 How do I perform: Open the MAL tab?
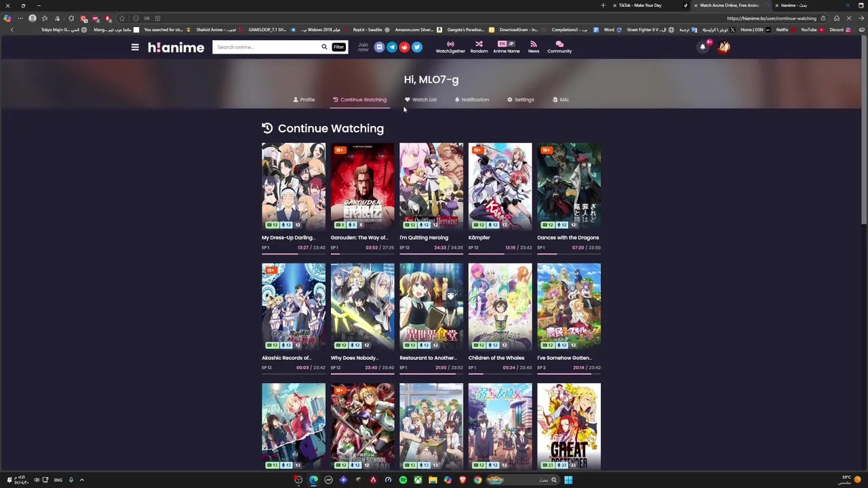(x=560, y=100)
